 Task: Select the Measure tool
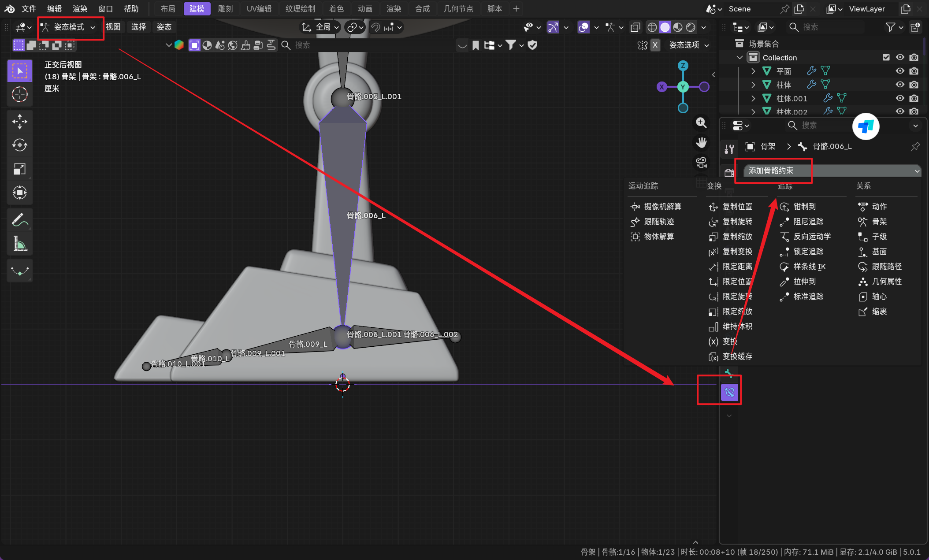[x=19, y=244]
